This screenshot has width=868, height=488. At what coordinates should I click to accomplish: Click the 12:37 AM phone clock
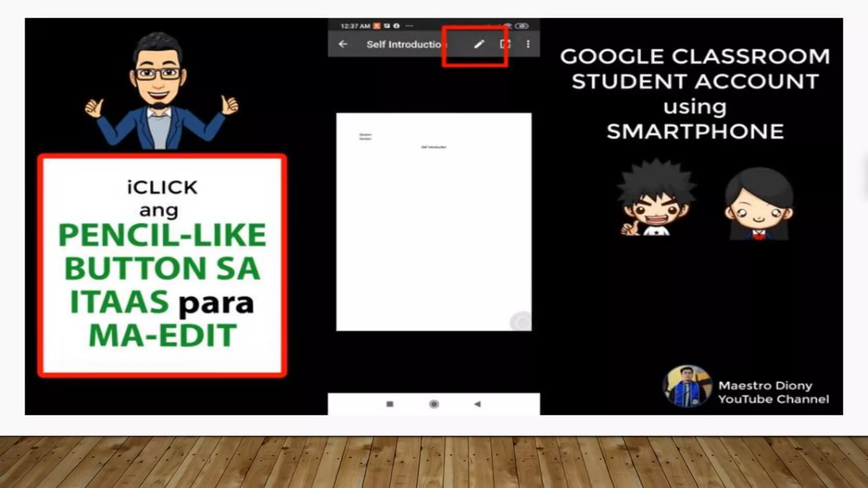(x=355, y=26)
